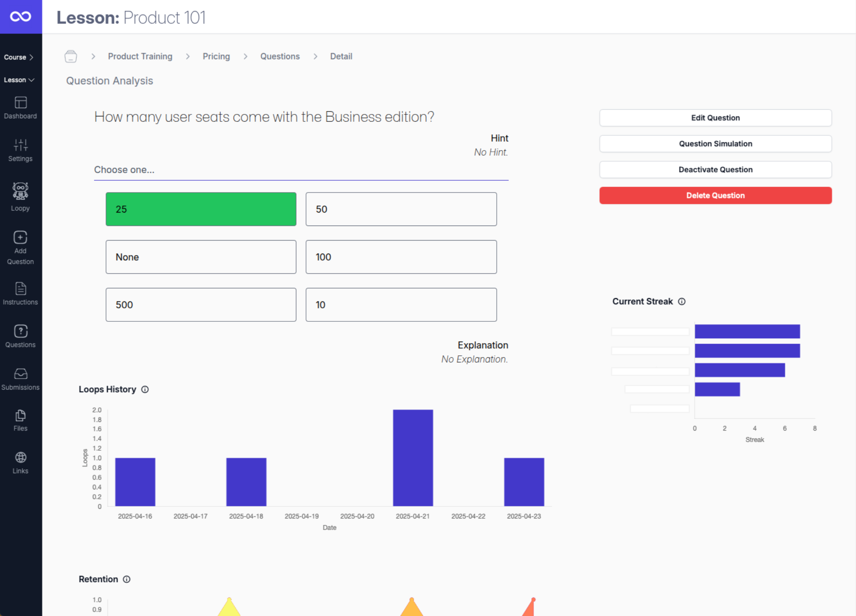The image size is (856, 616).
Task: Open the Submissions inbox icon
Action: (20, 374)
